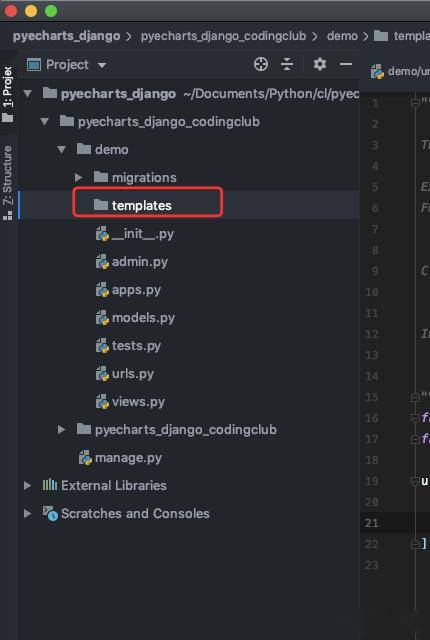Select the migrations folder row
This screenshot has height=640, width=430.
coord(189,178)
